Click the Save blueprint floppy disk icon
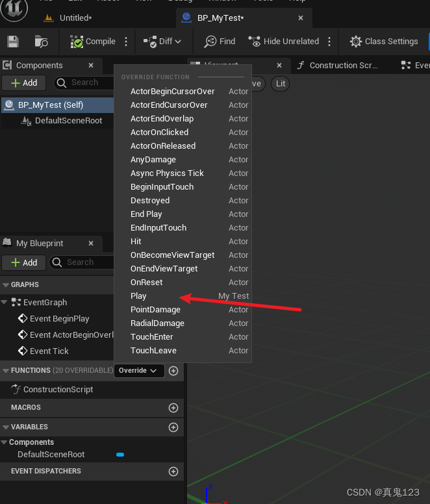430x504 pixels. (x=13, y=42)
